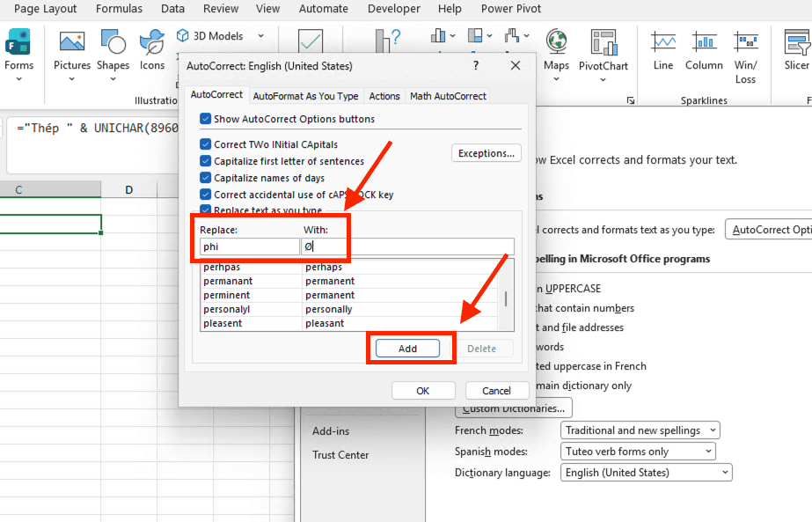Insert a Column sparkline
The height and width of the screenshot is (522, 812).
pos(705,42)
